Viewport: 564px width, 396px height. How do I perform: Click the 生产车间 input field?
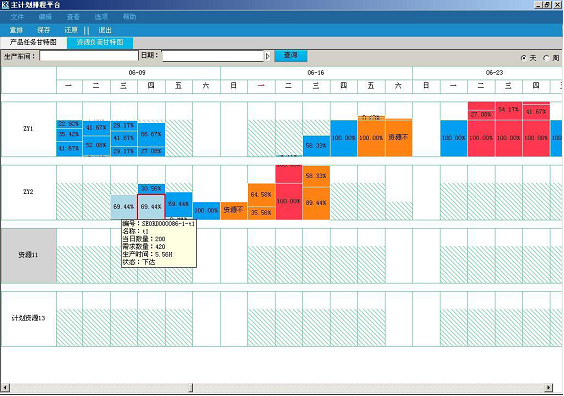click(x=89, y=56)
